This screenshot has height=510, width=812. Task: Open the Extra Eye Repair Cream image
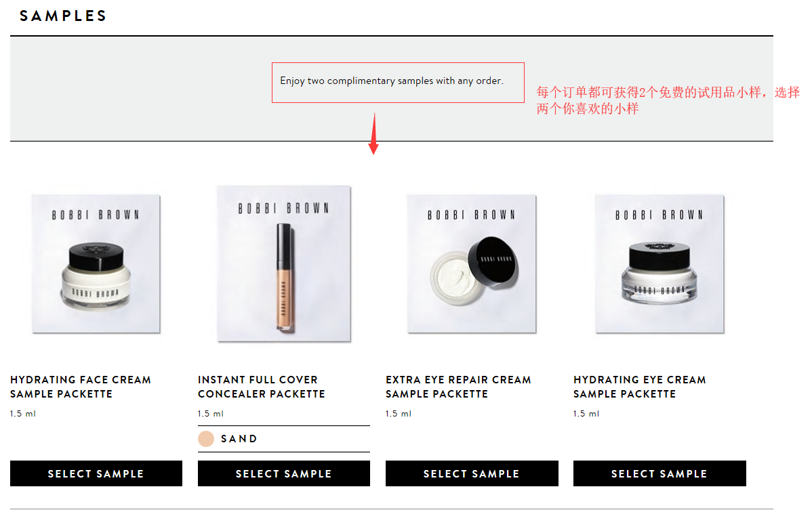[x=472, y=263]
